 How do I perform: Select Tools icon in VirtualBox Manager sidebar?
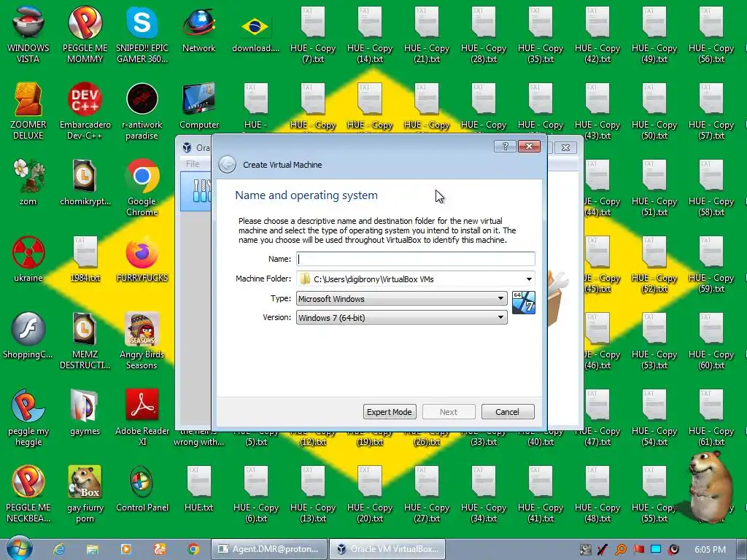click(x=201, y=191)
